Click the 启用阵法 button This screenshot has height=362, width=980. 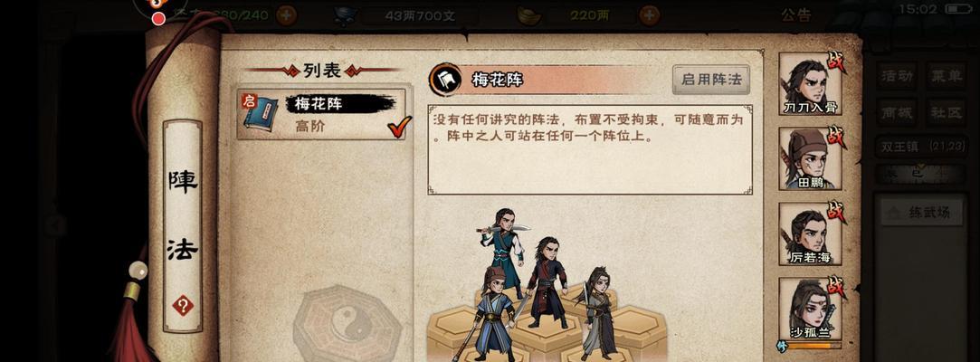pyautogui.click(x=710, y=80)
